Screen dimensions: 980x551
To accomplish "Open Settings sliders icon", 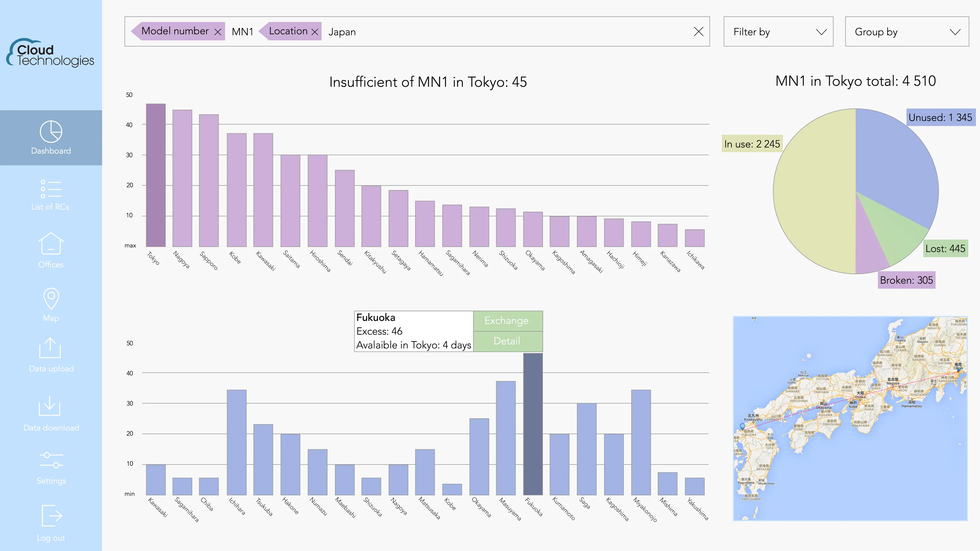I will click(x=51, y=460).
